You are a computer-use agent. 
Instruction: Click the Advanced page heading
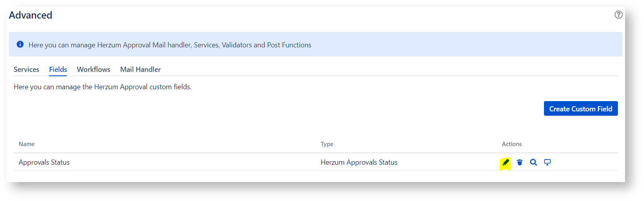pyautogui.click(x=30, y=15)
